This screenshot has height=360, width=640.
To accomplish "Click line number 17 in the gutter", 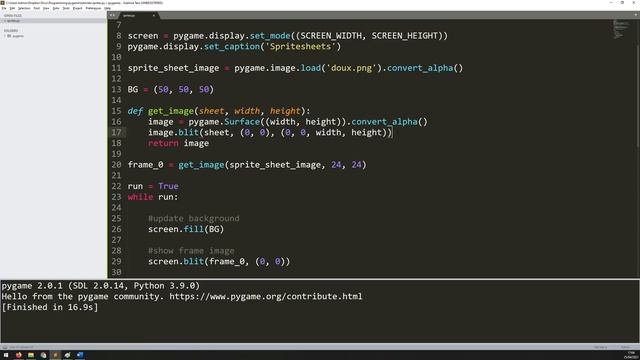I will point(116,133).
